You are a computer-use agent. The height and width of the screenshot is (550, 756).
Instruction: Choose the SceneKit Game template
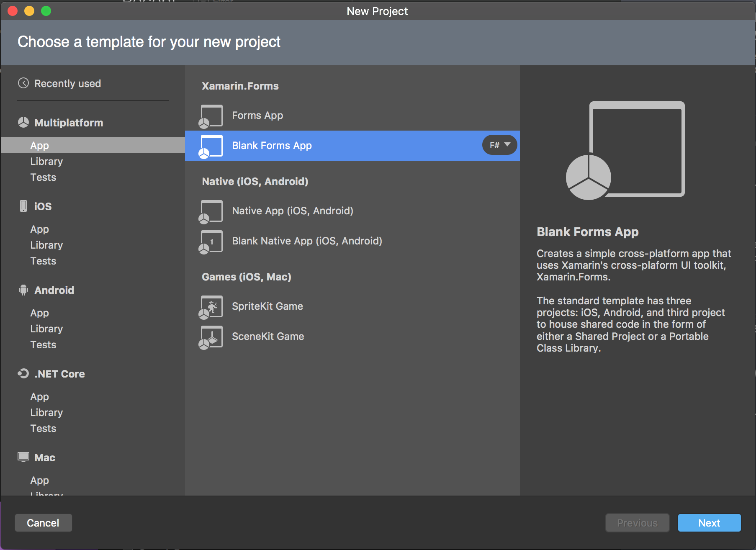(352, 337)
